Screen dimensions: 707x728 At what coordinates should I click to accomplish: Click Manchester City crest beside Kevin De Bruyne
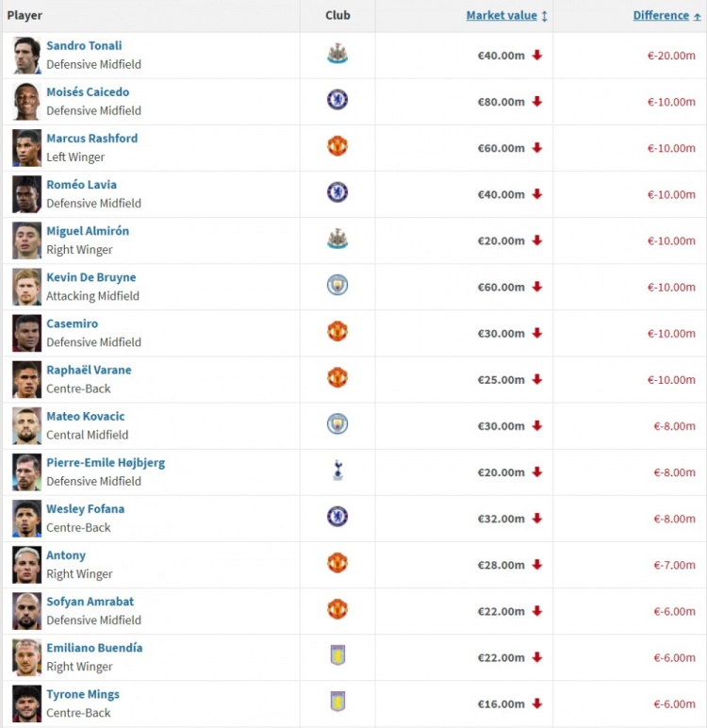click(337, 285)
